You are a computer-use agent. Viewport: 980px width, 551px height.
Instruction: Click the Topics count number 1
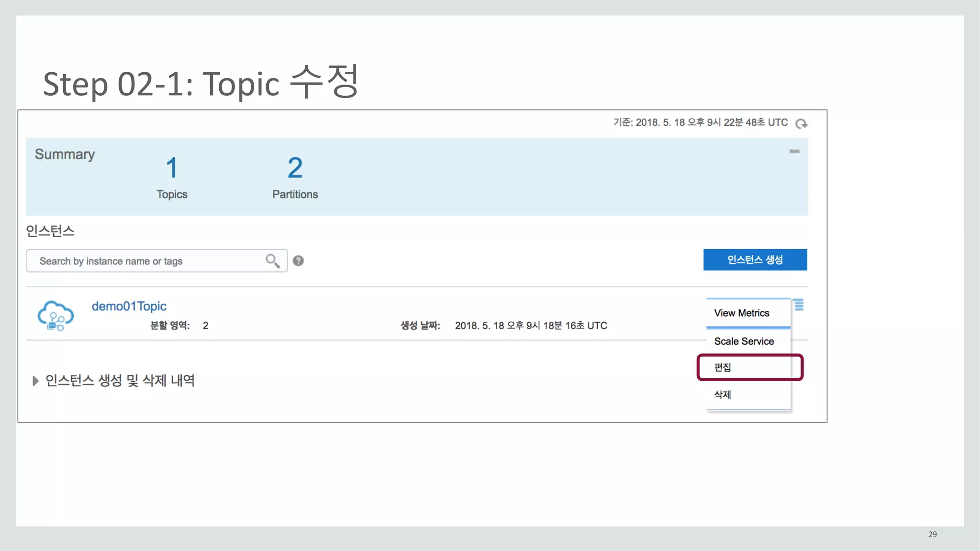(x=172, y=168)
